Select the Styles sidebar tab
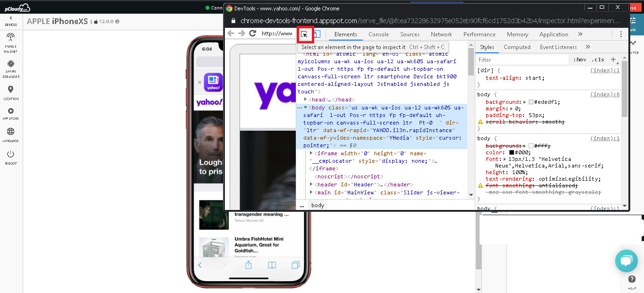The height and width of the screenshot is (293, 644). (487, 47)
